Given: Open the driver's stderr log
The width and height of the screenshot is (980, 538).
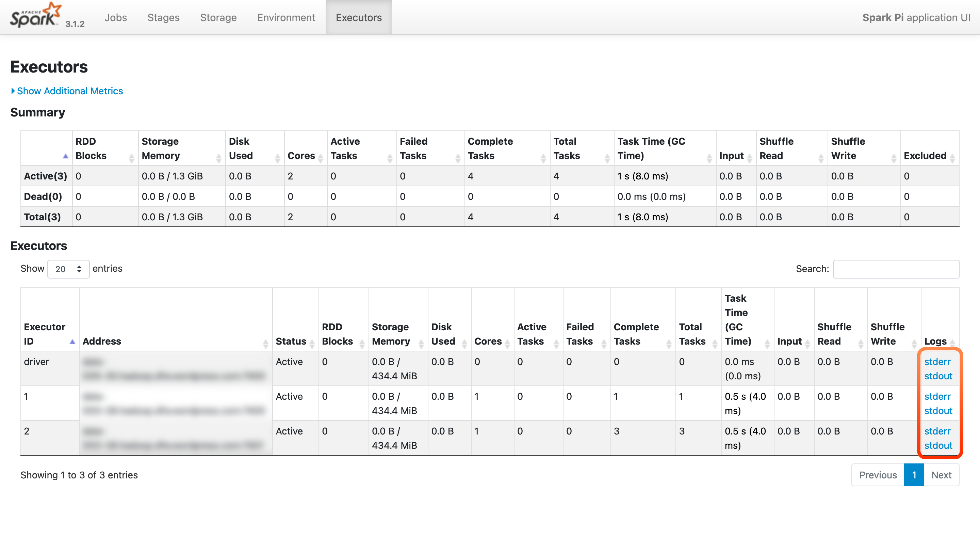Looking at the screenshot, I should [x=937, y=361].
